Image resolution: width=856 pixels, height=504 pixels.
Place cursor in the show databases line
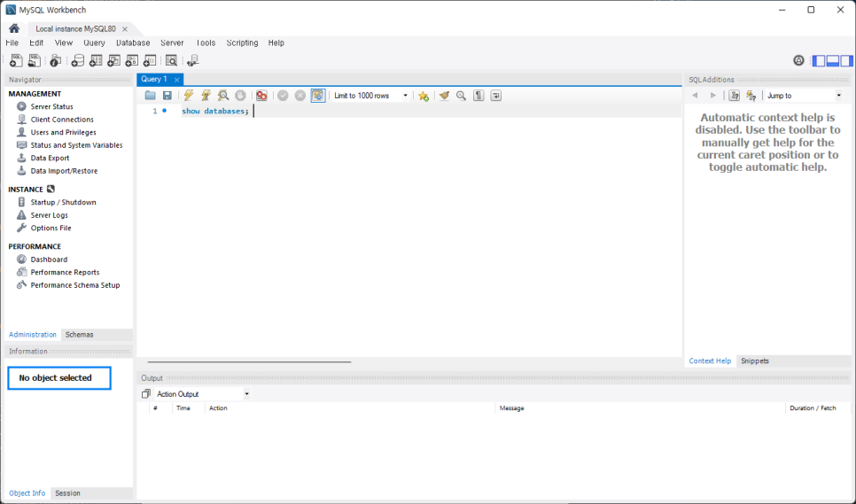coord(215,112)
